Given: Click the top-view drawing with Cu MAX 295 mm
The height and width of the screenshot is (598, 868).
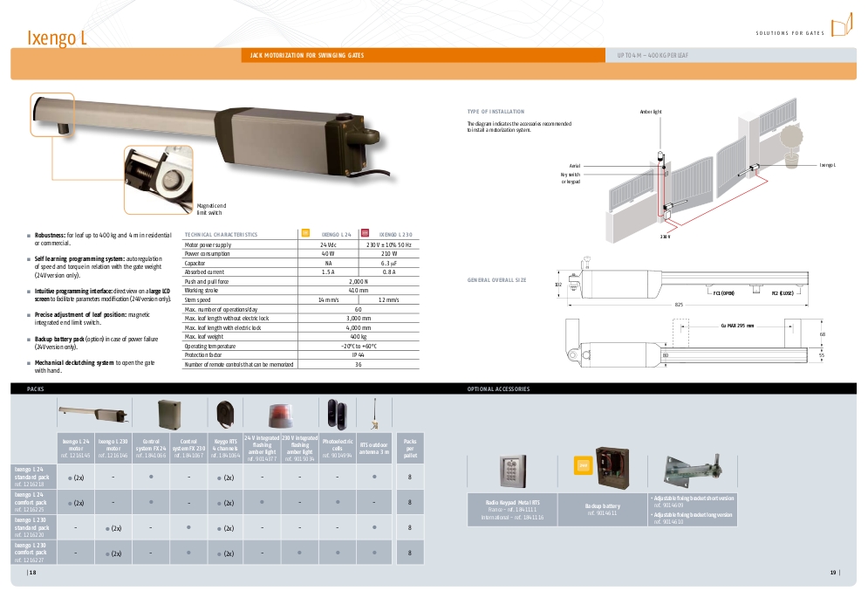Looking at the screenshot, I should click(694, 341).
